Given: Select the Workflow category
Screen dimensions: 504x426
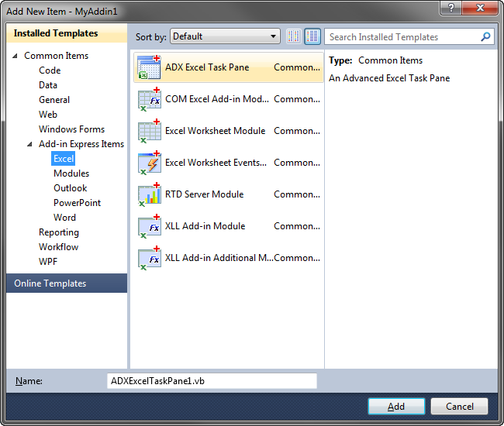Looking at the screenshot, I should [58, 248].
